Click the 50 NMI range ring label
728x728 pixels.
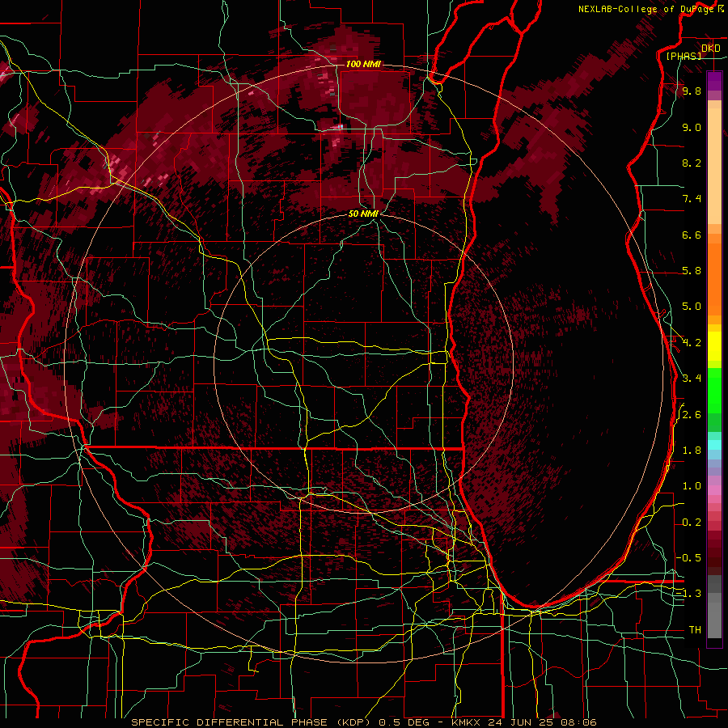click(363, 214)
